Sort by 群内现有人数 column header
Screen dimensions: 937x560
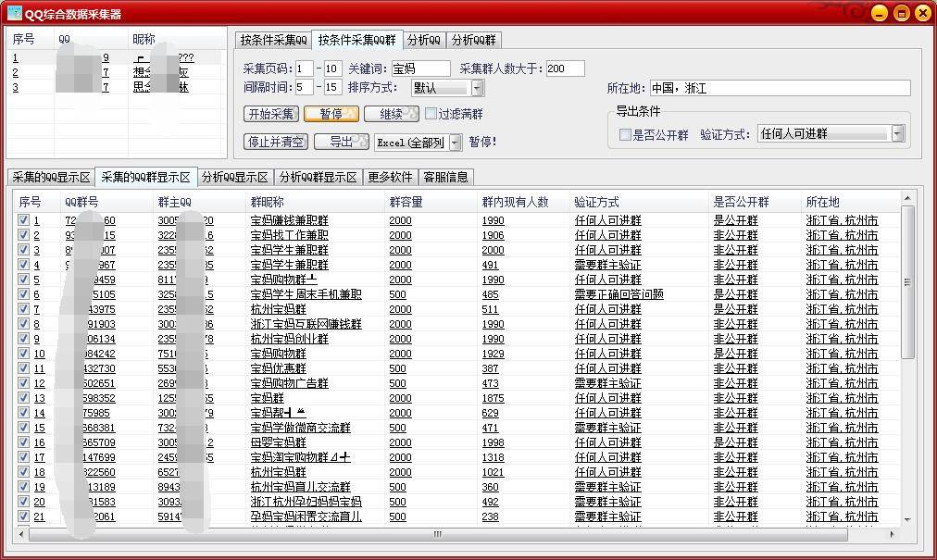pyautogui.click(x=523, y=202)
